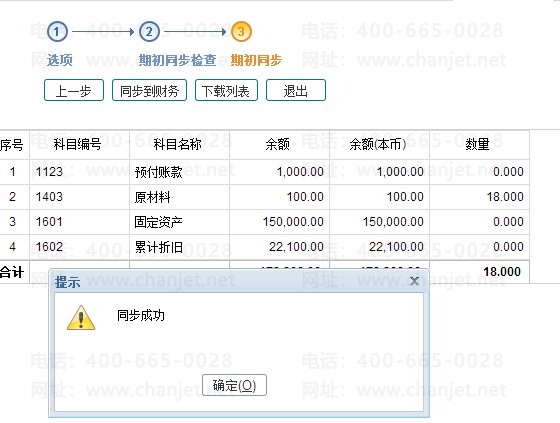This screenshot has height=423, width=560.
Task: Click the 下载列表 button
Action: pos(226,90)
